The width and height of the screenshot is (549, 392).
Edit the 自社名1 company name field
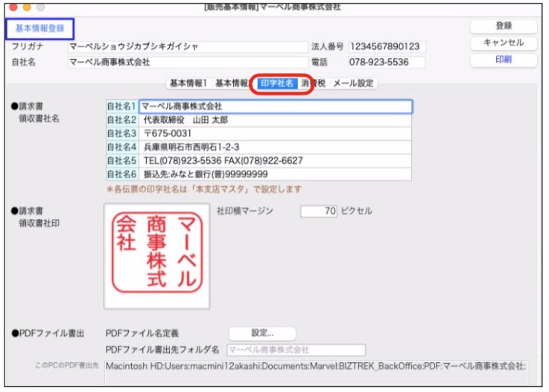275,107
